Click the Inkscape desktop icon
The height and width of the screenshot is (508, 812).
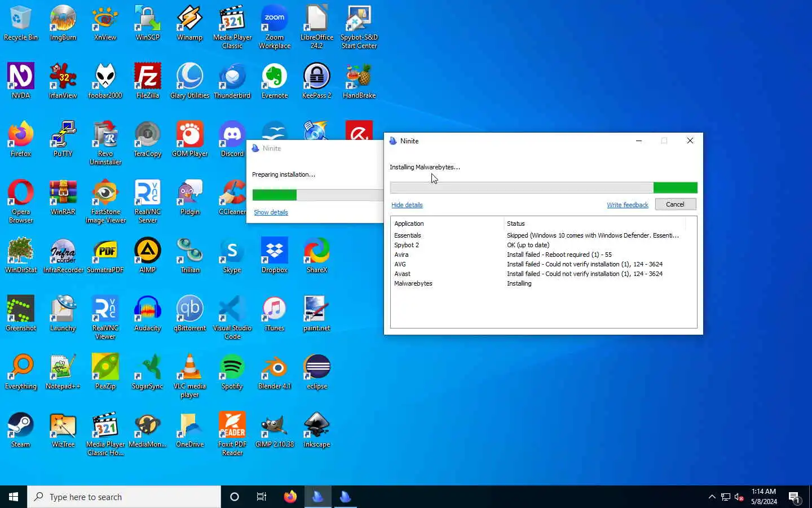pyautogui.click(x=317, y=430)
